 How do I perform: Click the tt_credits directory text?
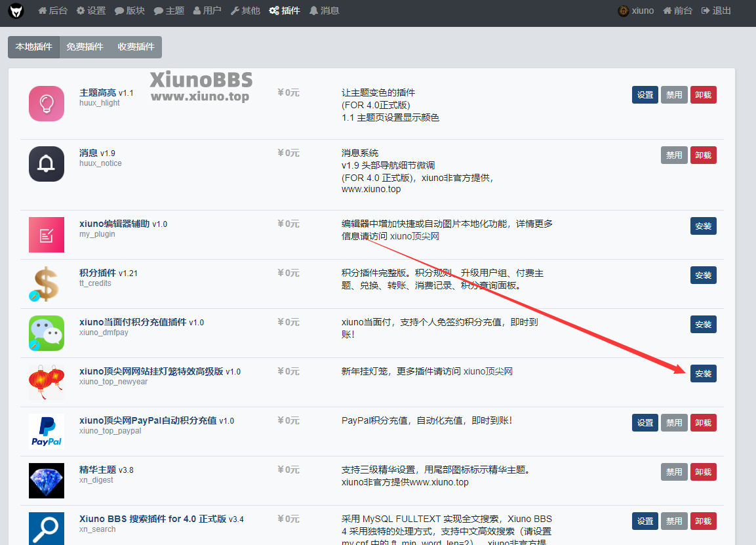coord(95,283)
